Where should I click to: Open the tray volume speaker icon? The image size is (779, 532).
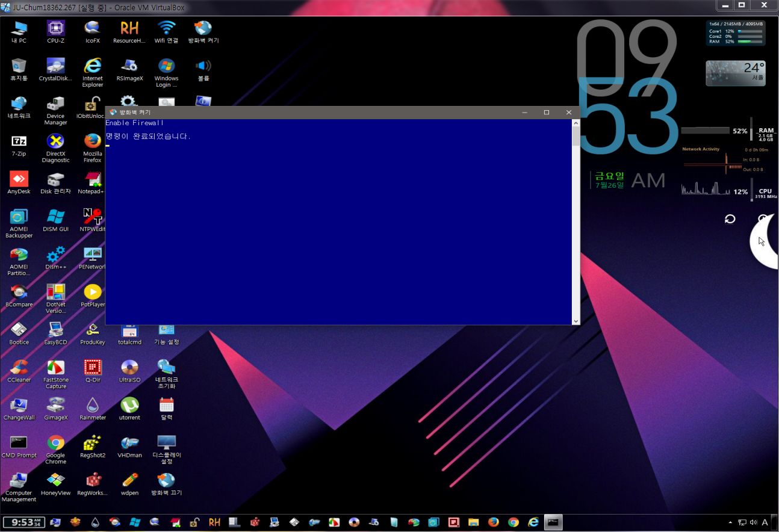753,522
